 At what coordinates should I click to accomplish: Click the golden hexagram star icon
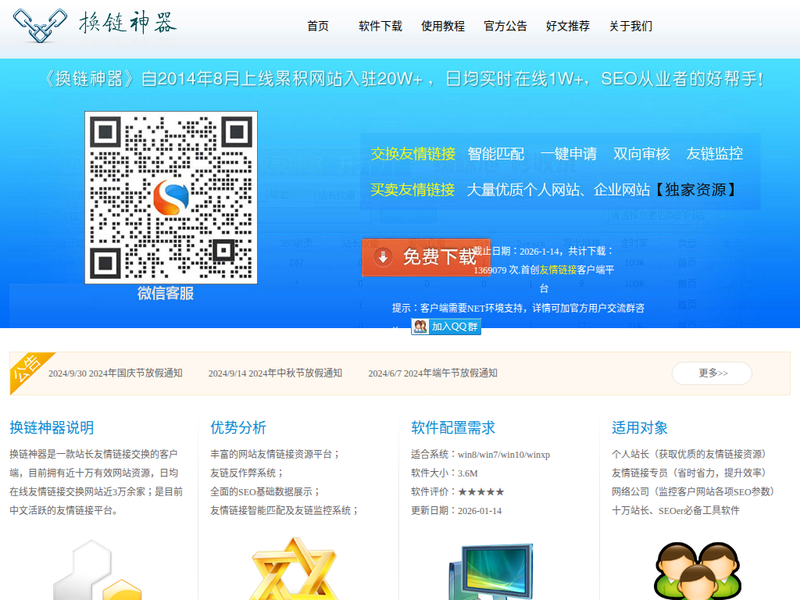[x=293, y=572]
